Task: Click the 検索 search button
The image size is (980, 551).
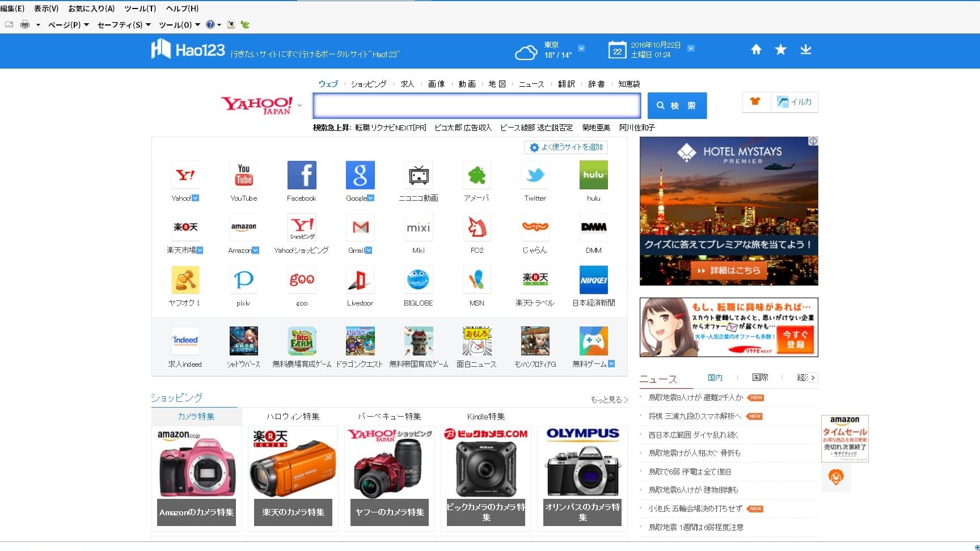Action: coord(677,105)
